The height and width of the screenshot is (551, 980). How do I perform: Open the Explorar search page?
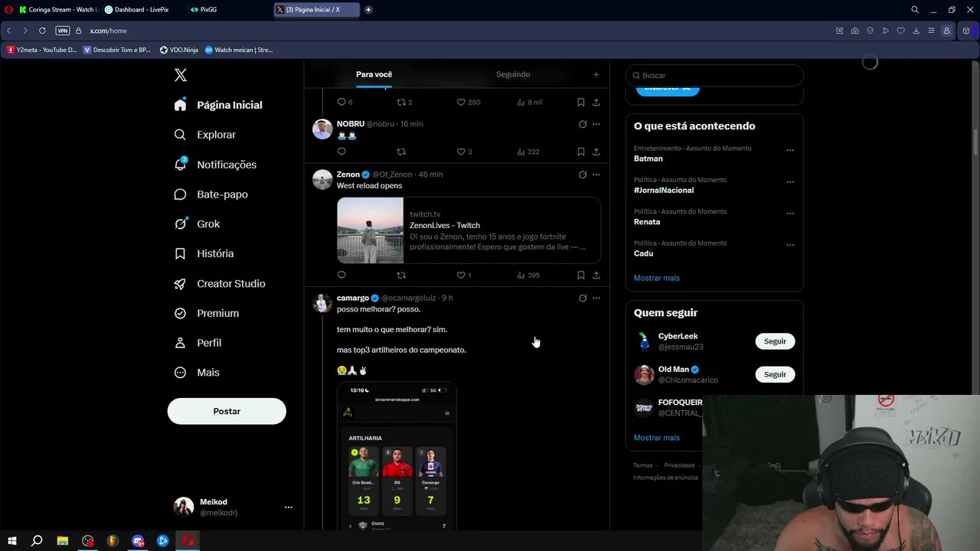(x=205, y=135)
